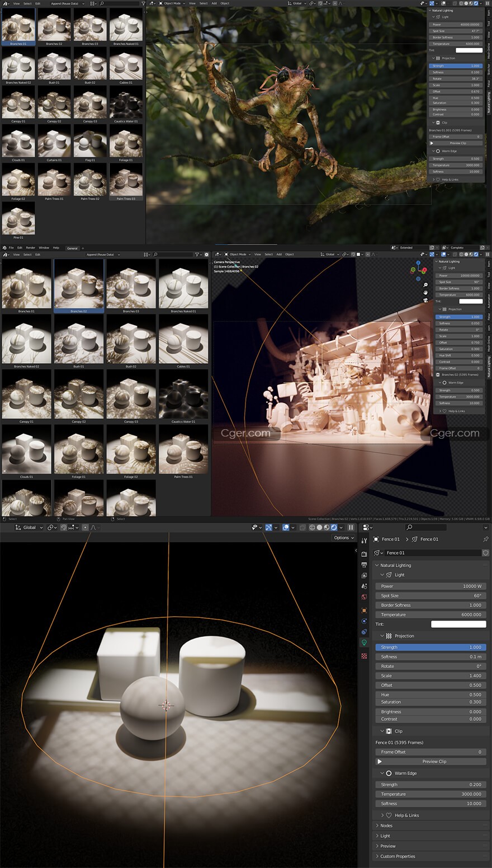Viewport: 492px width, 868px height.
Task: Collapse the Natural Lighting panel at bottom
Action: click(x=377, y=565)
